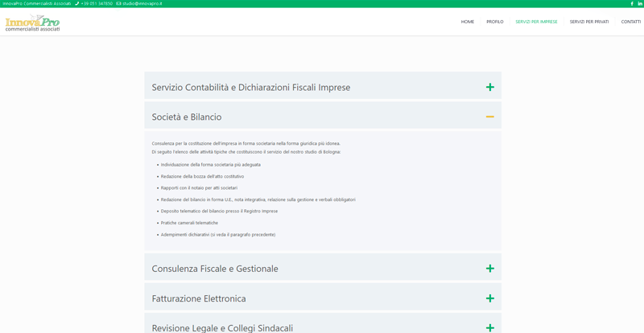Viewport: 644px width, 333px height.
Task: Select SERVIZI PER PRIVATI in navigation
Action: pyautogui.click(x=589, y=22)
